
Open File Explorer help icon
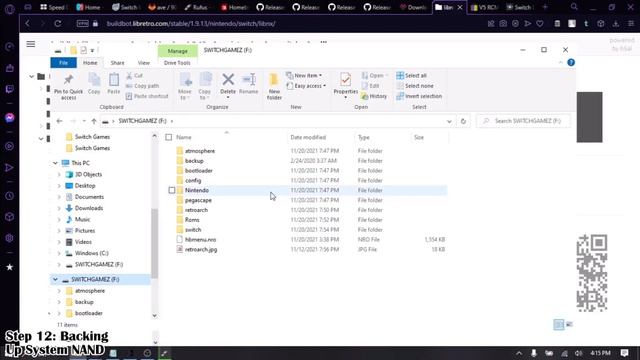pyautogui.click(x=571, y=62)
